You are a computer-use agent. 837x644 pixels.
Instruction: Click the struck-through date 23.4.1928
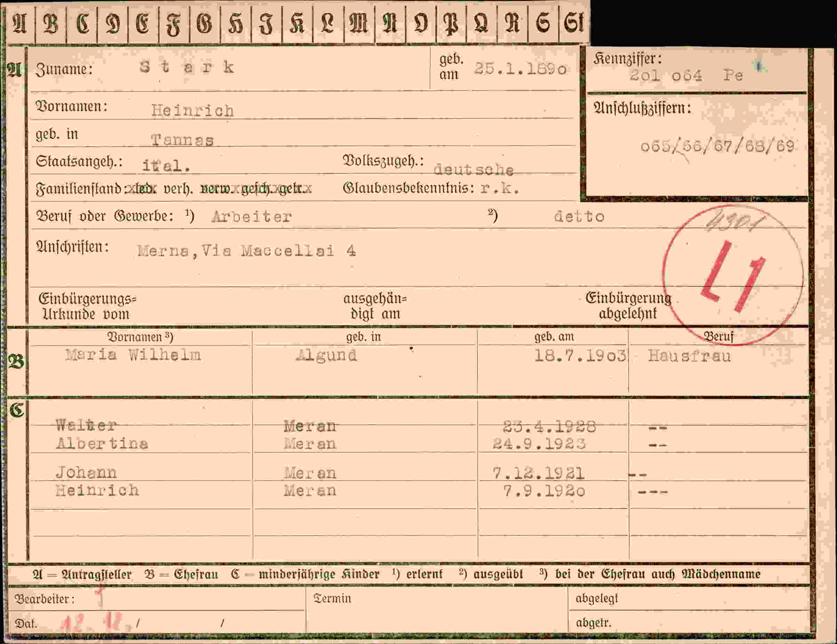point(549,426)
